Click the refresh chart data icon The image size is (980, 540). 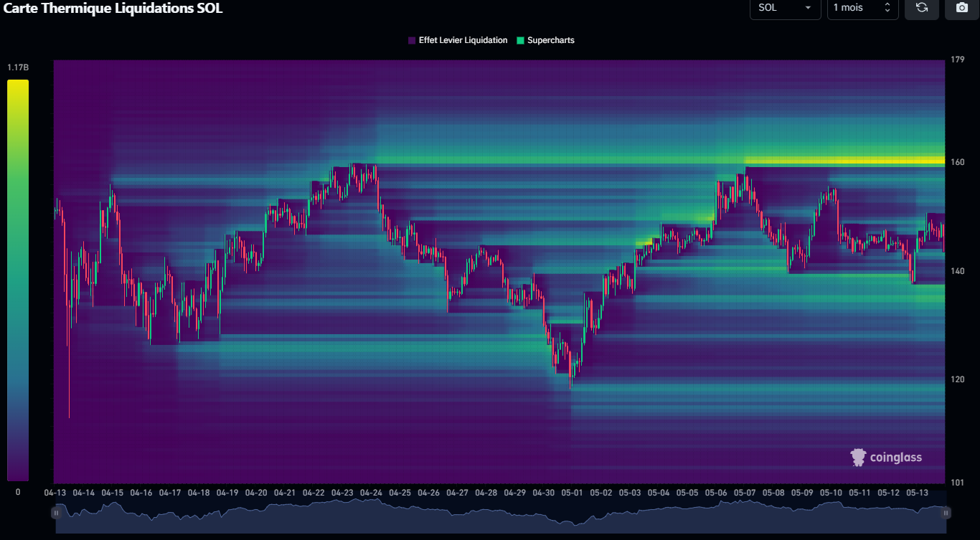[x=922, y=8]
